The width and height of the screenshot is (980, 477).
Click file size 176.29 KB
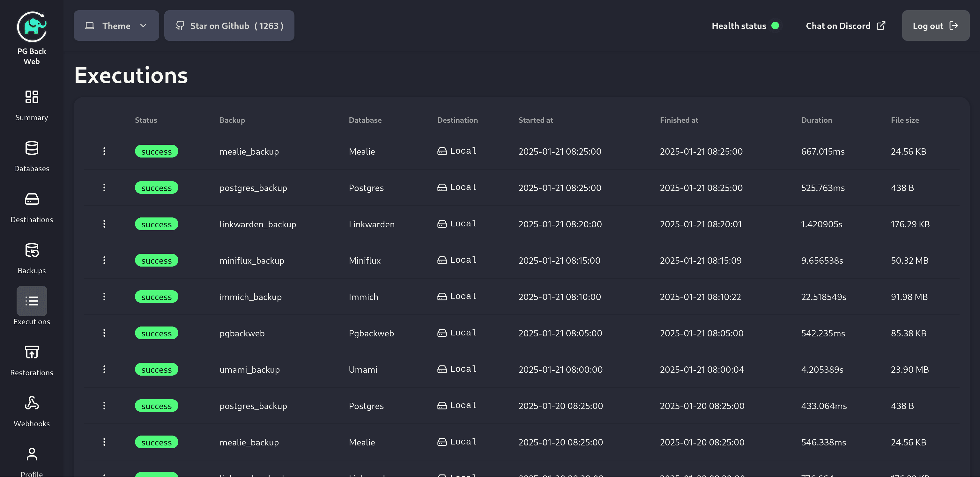pos(910,224)
